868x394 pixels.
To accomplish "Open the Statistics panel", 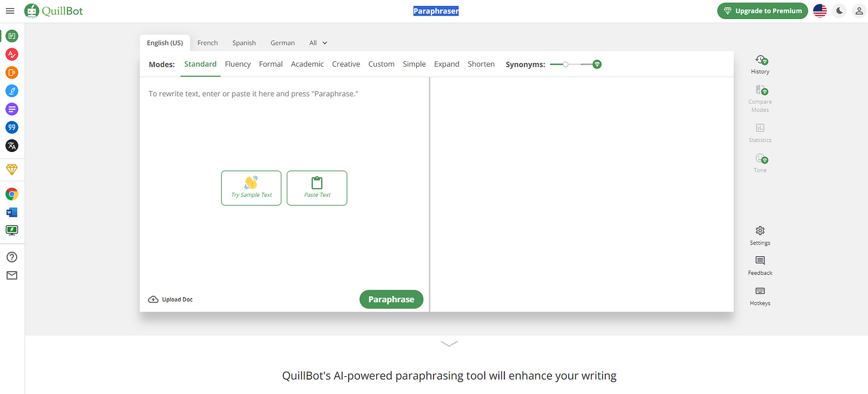I will click(760, 133).
